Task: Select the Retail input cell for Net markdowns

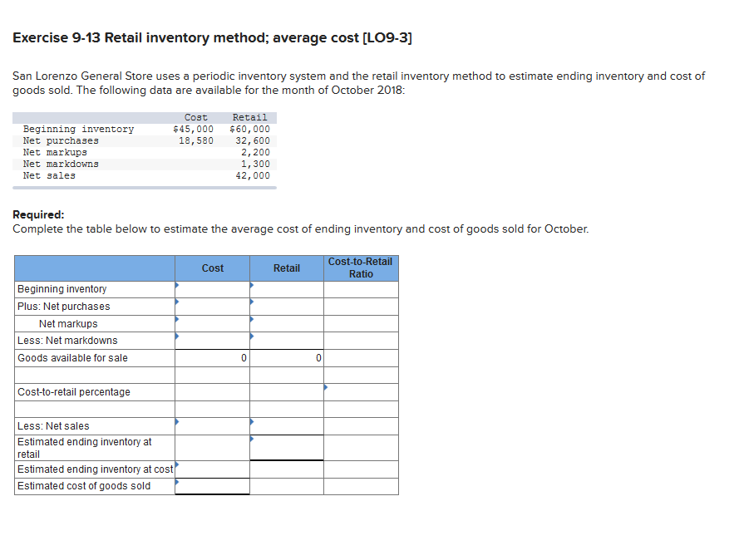Action: pyautogui.click(x=286, y=341)
